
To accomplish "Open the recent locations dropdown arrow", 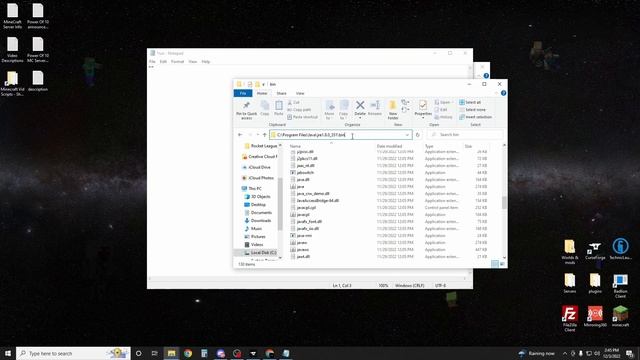I will (x=258, y=135).
